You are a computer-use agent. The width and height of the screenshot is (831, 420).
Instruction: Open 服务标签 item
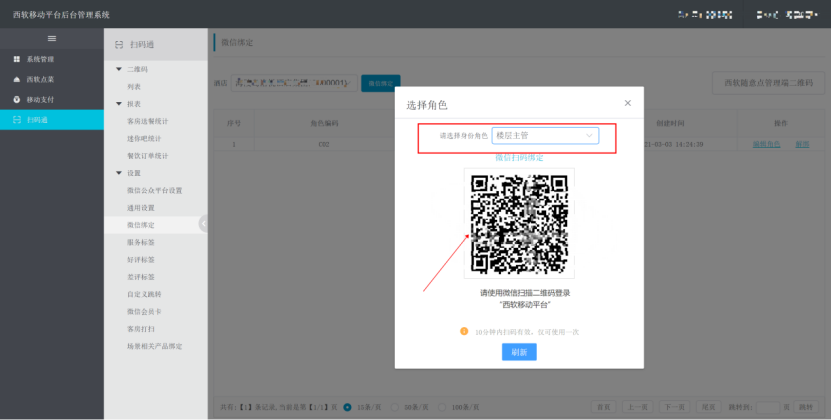pyautogui.click(x=140, y=242)
